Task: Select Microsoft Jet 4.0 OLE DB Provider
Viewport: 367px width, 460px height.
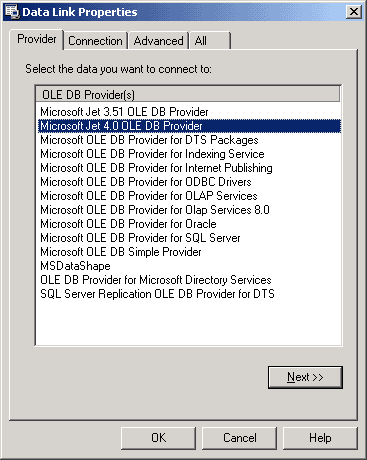Action: point(189,126)
